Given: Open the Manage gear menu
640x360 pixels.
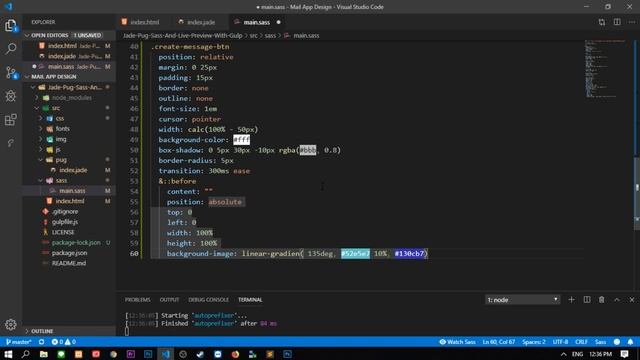Looking at the screenshot, I should [x=11, y=324].
